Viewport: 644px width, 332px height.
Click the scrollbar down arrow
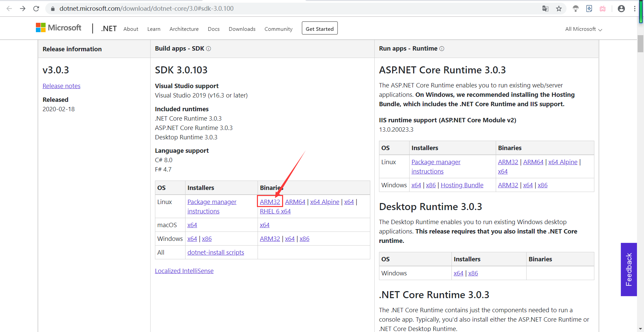[640, 329]
